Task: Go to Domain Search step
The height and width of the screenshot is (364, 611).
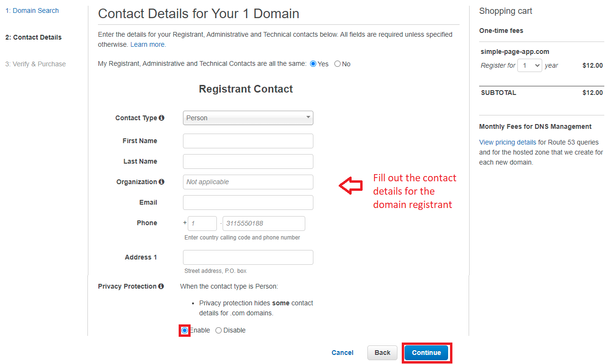Action: pyautogui.click(x=32, y=10)
